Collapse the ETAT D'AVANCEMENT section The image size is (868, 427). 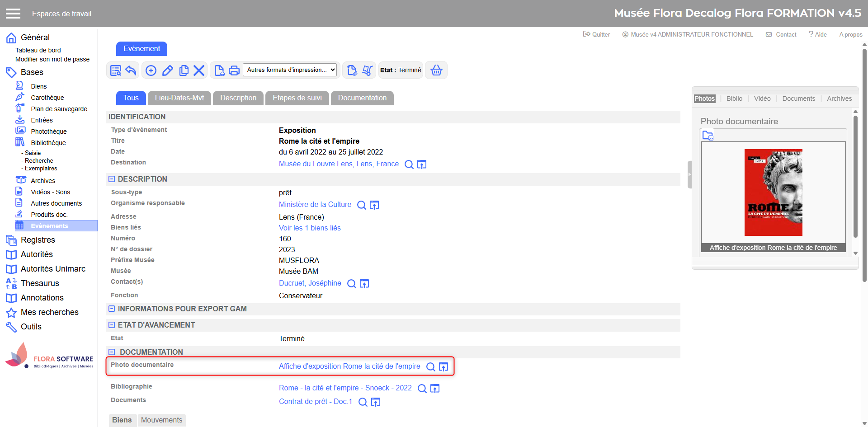click(112, 325)
